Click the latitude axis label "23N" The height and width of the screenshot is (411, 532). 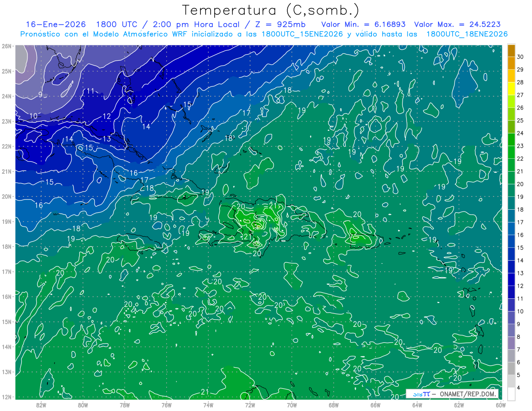pos(7,121)
